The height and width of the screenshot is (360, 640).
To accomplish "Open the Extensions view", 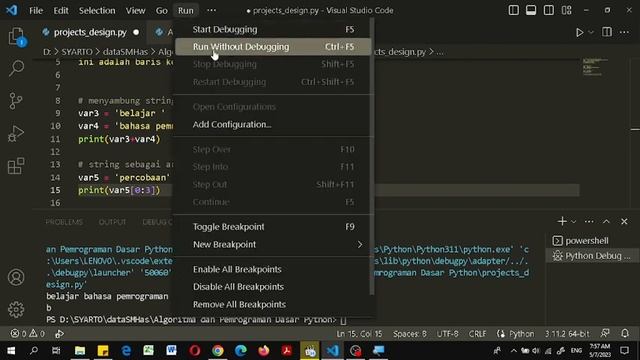I will (16, 166).
